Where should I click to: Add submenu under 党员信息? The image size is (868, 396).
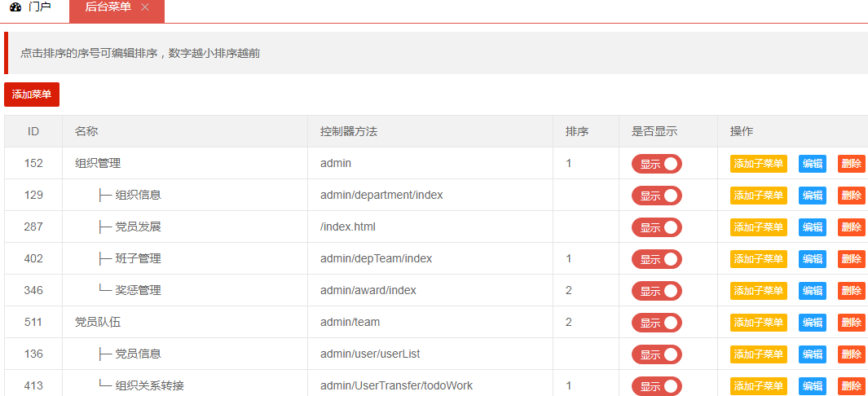tap(758, 354)
